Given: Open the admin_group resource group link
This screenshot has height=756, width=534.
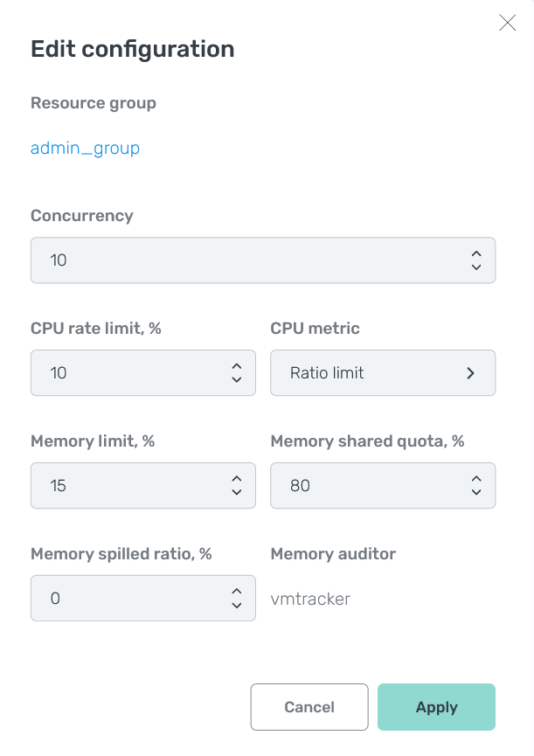Looking at the screenshot, I should tap(85, 149).
